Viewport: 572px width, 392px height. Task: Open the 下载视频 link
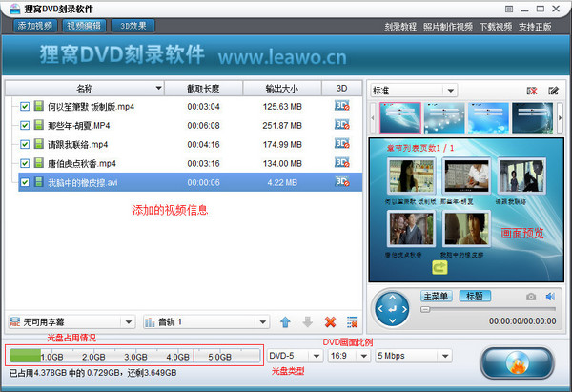pyautogui.click(x=496, y=27)
